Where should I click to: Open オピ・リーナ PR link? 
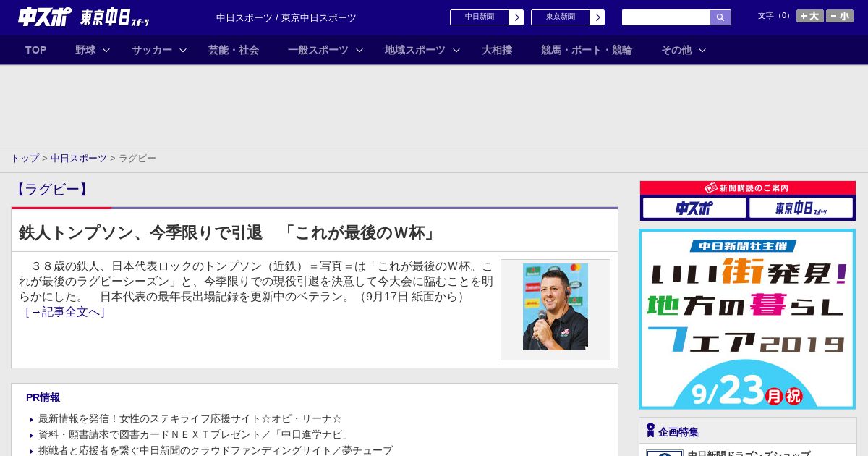(x=190, y=418)
